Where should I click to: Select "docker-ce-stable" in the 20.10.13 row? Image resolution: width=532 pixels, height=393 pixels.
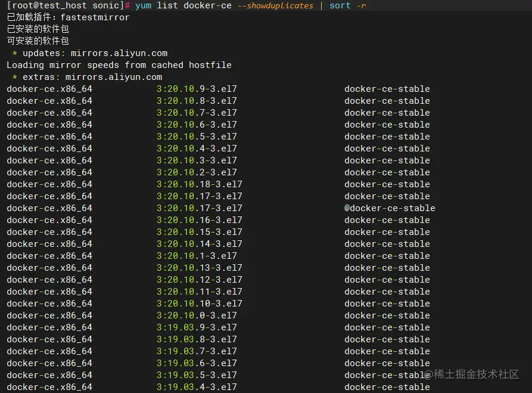click(387, 268)
